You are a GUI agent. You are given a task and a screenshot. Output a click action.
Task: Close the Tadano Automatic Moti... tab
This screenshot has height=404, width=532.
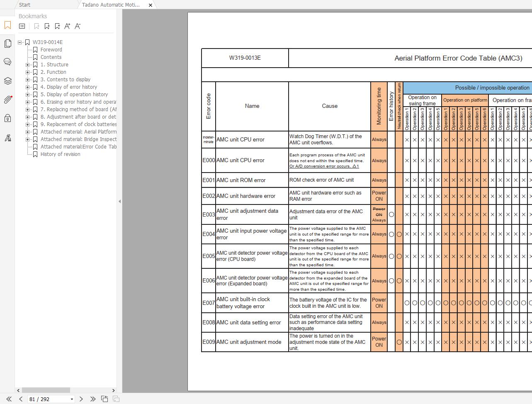click(151, 5)
